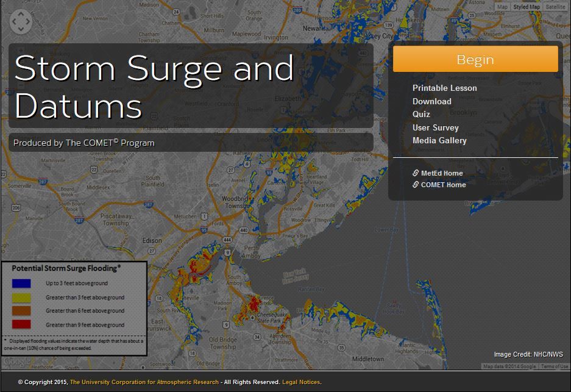This screenshot has height=392, width=571.
Task: Start the Quiz from the menu
Action: point(421,115)
